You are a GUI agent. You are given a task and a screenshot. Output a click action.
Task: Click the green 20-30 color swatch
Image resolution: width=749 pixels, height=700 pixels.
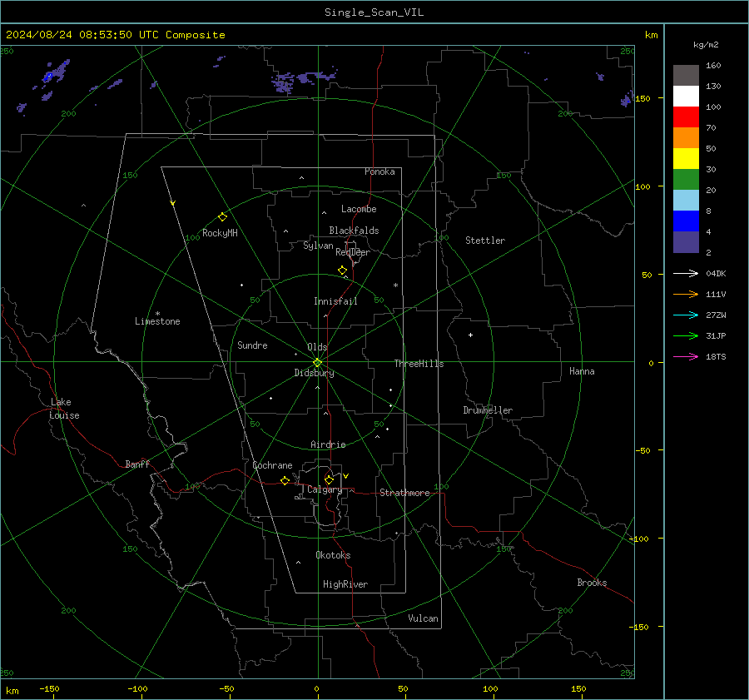pyautogui.click(x=686, y=180)
